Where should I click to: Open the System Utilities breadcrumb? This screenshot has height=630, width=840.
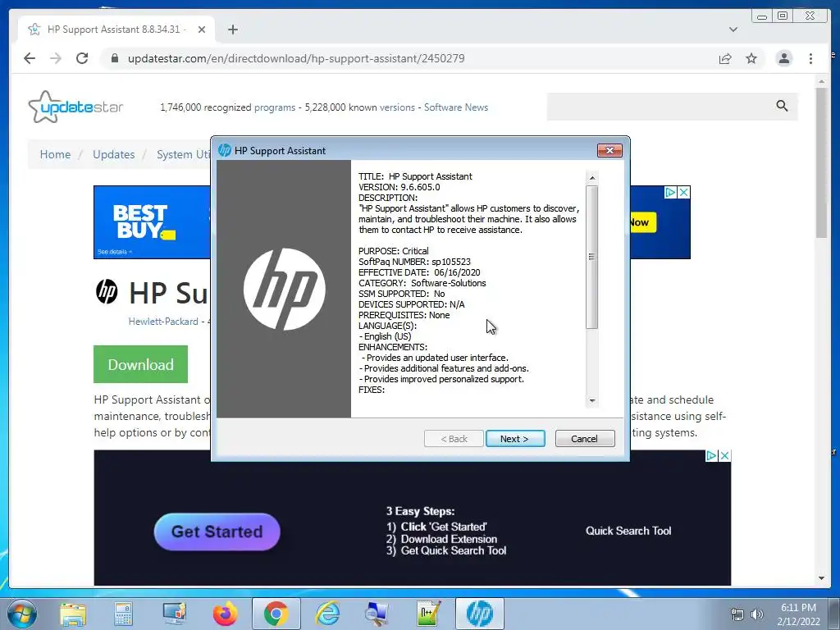183,154
